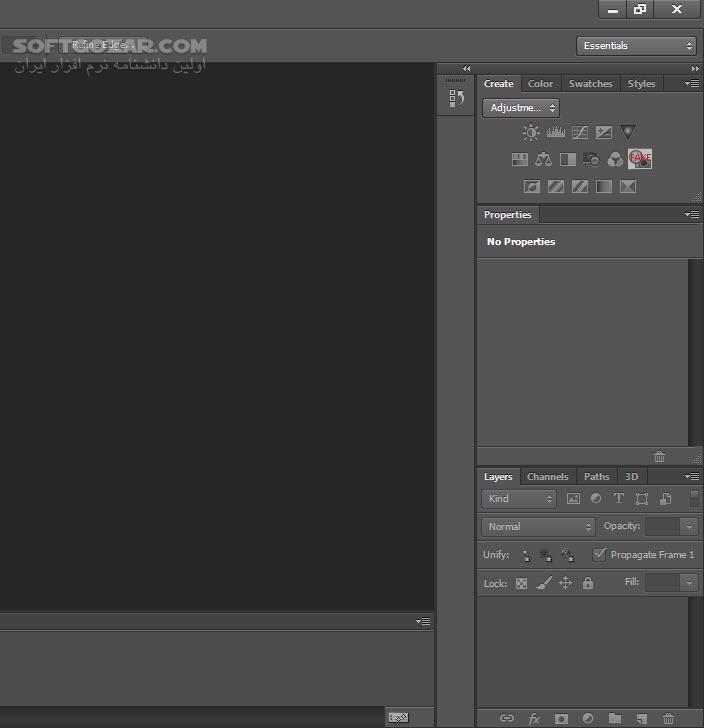Add a Photo Filter adjustment (camera icon)
The width and height of the screenshot is (704, 728).
coord(591,160)
